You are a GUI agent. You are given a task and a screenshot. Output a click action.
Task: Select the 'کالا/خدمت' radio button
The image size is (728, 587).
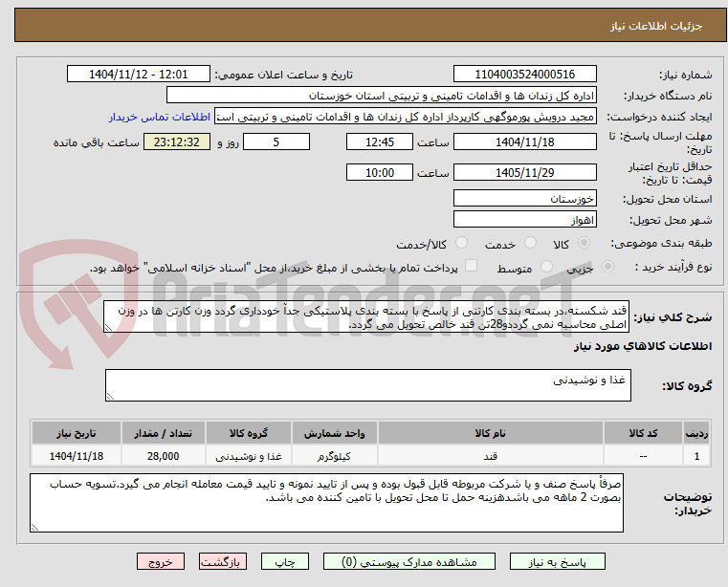point(461,243)
